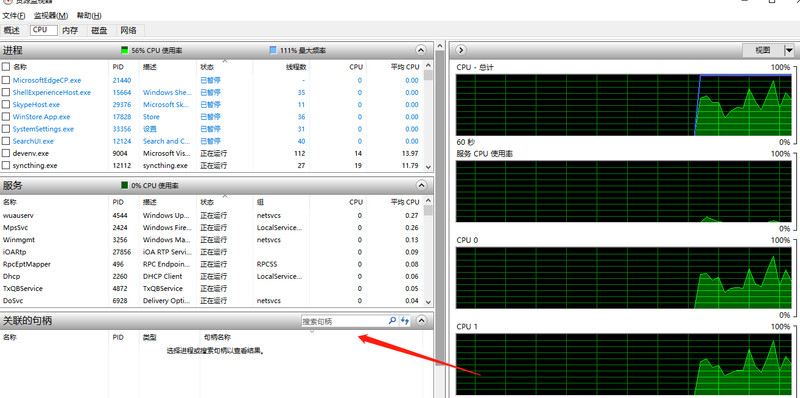800x398 pixels.
Task: Switch to the 概述 tab
Action: [x=11, y=30]
